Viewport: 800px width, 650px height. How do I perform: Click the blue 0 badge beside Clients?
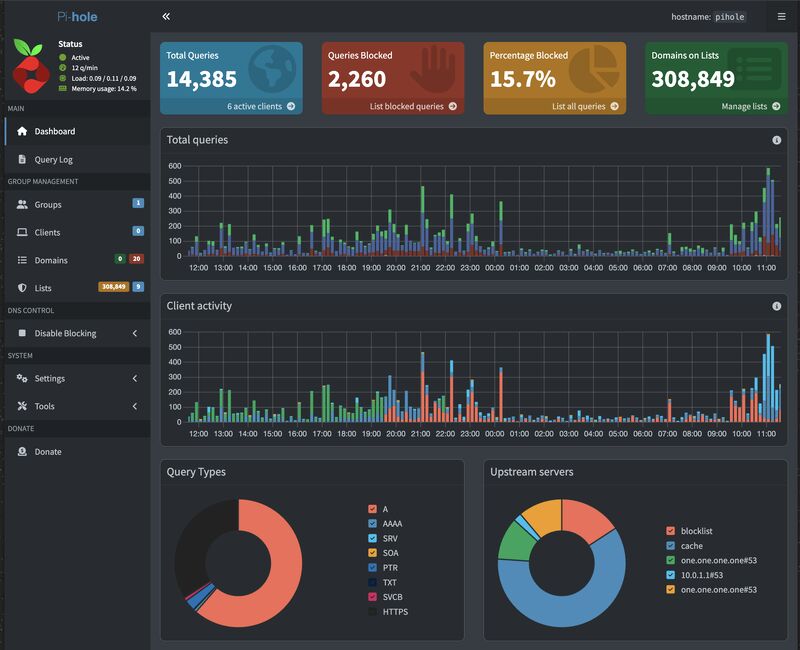(138, 231)
